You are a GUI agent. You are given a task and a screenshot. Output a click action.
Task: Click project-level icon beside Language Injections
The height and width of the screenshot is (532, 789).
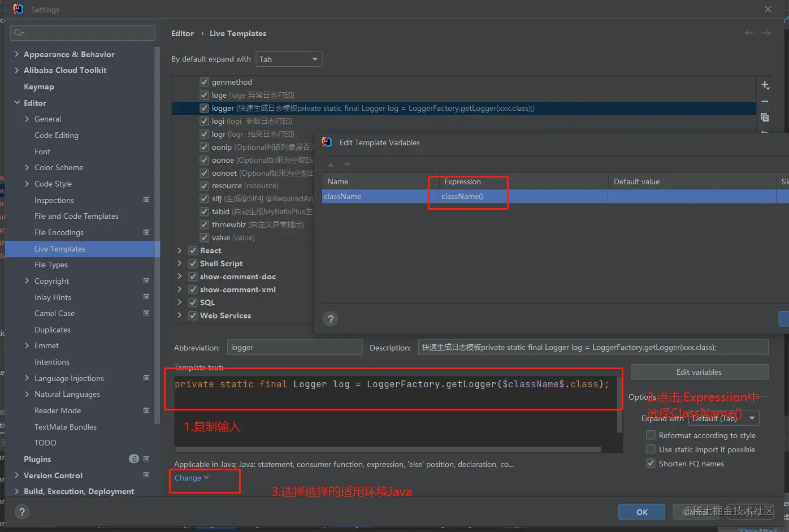tap(146, 378)
